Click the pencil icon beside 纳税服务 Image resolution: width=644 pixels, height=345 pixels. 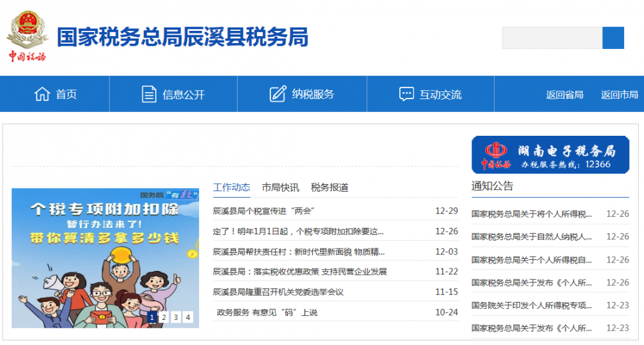coord(278,94)
